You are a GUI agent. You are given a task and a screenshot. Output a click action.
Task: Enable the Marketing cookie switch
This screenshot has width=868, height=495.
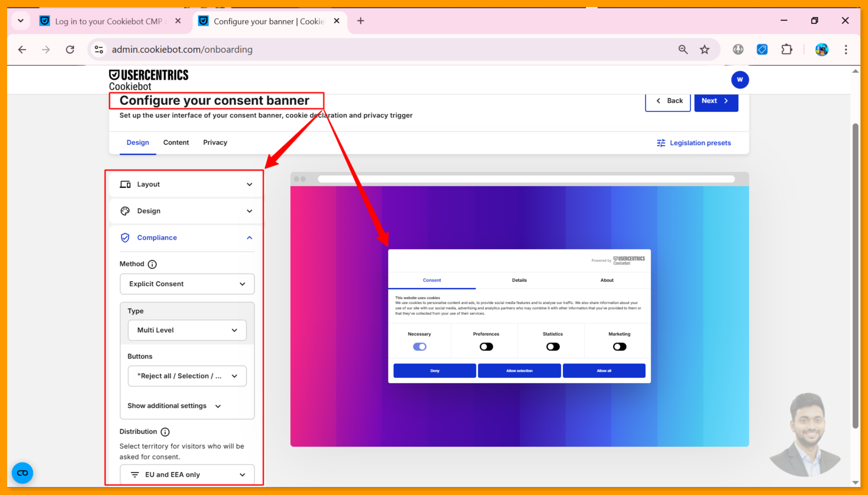pyautogui.click(x=619, y=346)
